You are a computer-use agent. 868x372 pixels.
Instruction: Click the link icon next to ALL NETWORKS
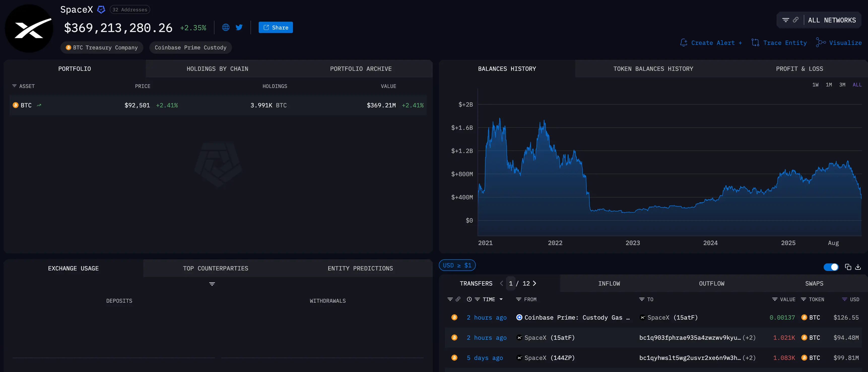pos(795,20)
